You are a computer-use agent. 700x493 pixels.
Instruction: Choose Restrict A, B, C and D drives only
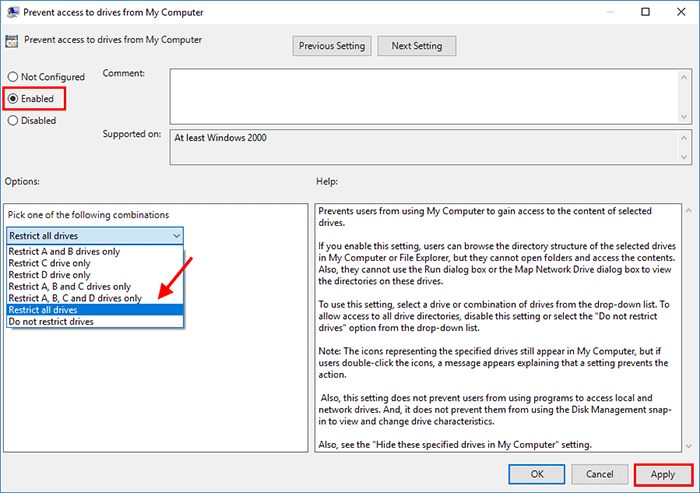[x=95, y=298]
